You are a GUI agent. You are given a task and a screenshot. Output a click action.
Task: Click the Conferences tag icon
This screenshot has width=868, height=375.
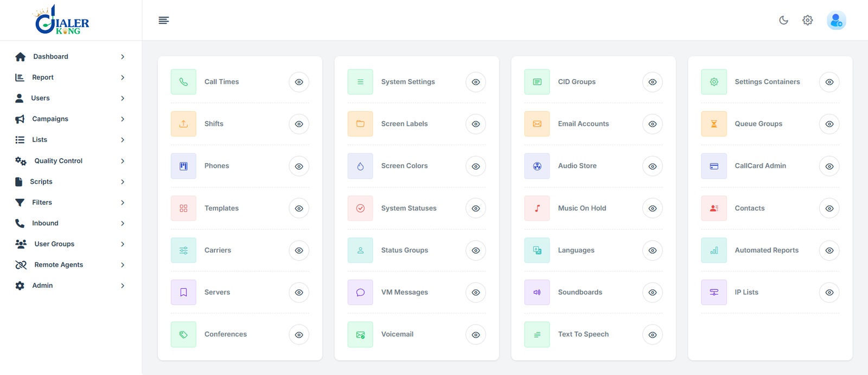183,334
